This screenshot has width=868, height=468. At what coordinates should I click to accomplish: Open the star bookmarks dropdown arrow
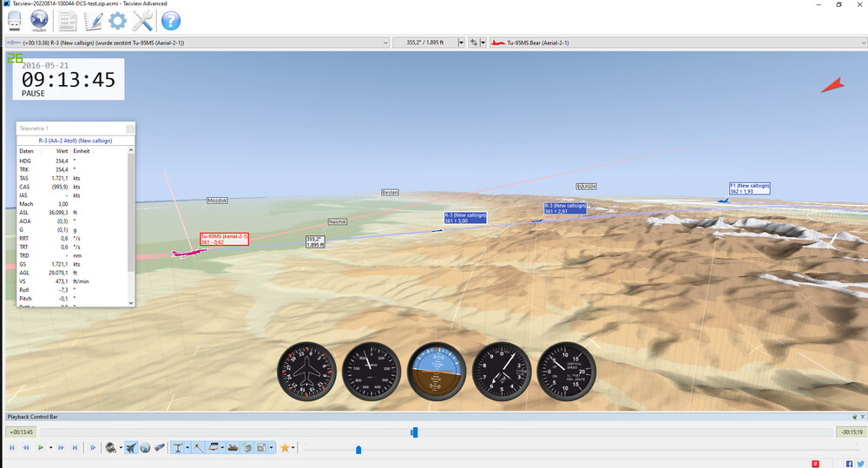(x=293, y=447)
